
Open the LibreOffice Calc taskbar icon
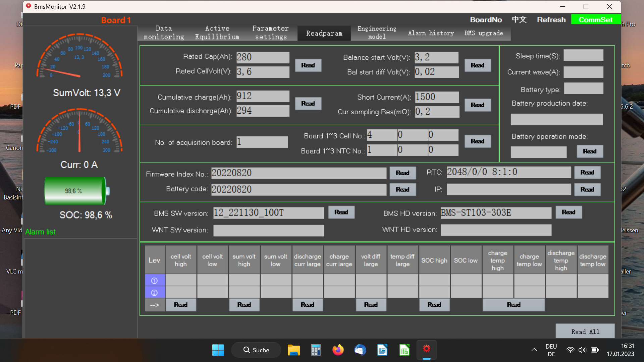404,350
